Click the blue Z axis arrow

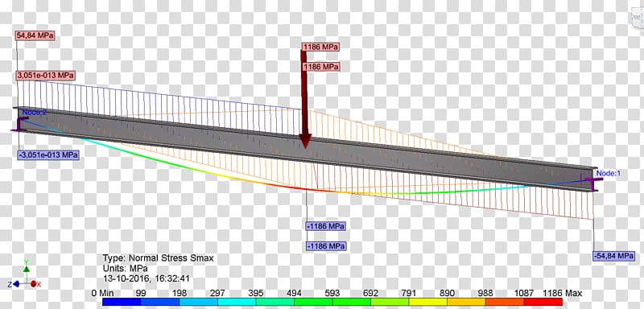tap(16, 283)
